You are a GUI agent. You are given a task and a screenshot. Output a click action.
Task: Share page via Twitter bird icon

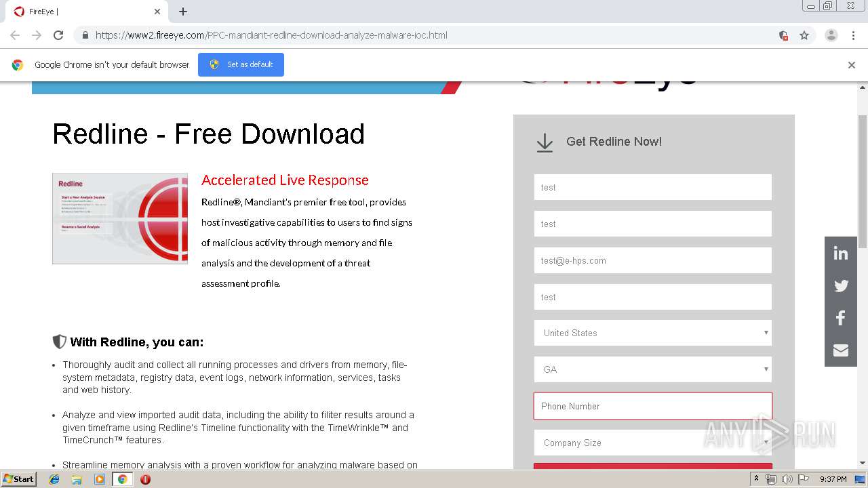(841, 285)
